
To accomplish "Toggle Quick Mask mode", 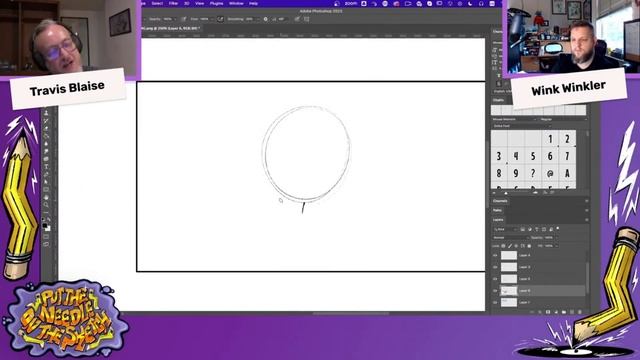I will (x=46, y=237).
